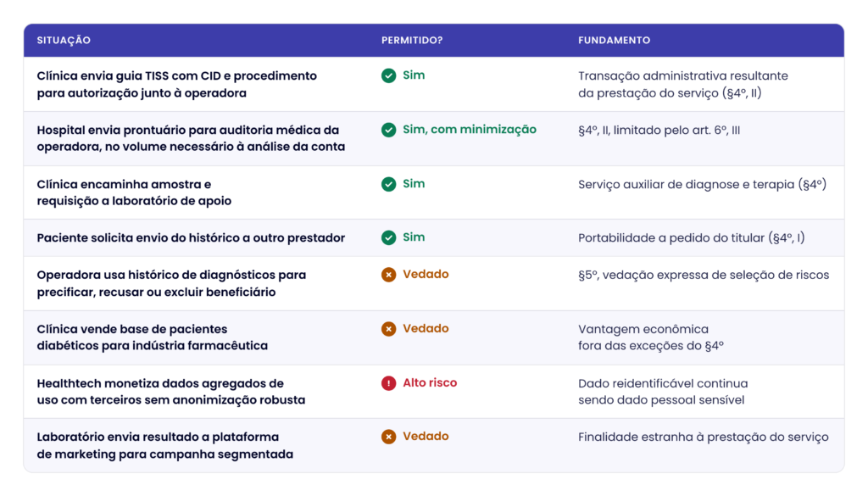
Task: Click 'Finalidade estranha à prestação do serviço'
Action: [704, 437]
